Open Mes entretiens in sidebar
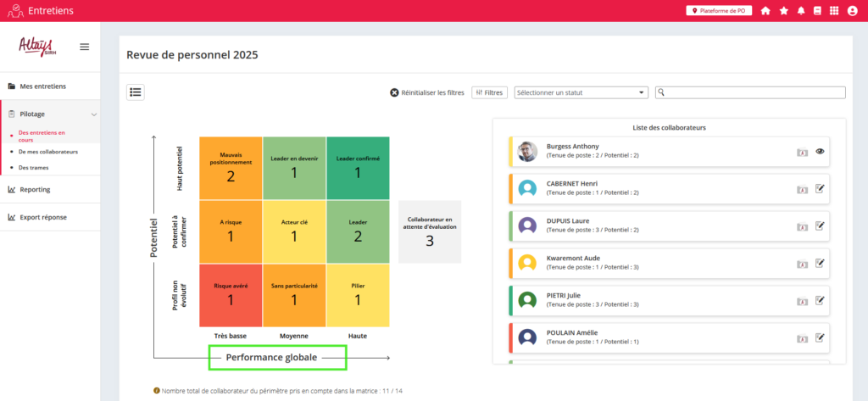This screenshot has height=401, width=868. [x=42, y=86]
